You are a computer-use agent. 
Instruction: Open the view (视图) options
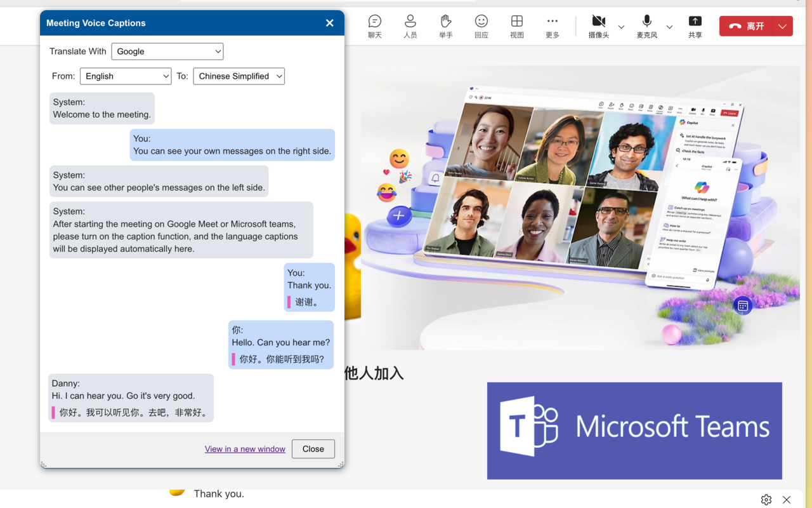(517, 27)
